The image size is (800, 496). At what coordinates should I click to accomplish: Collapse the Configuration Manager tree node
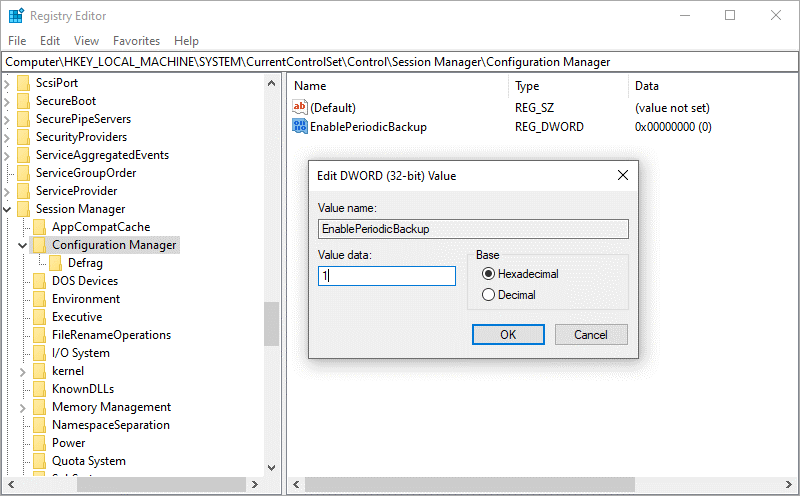[x=22, y=245]
